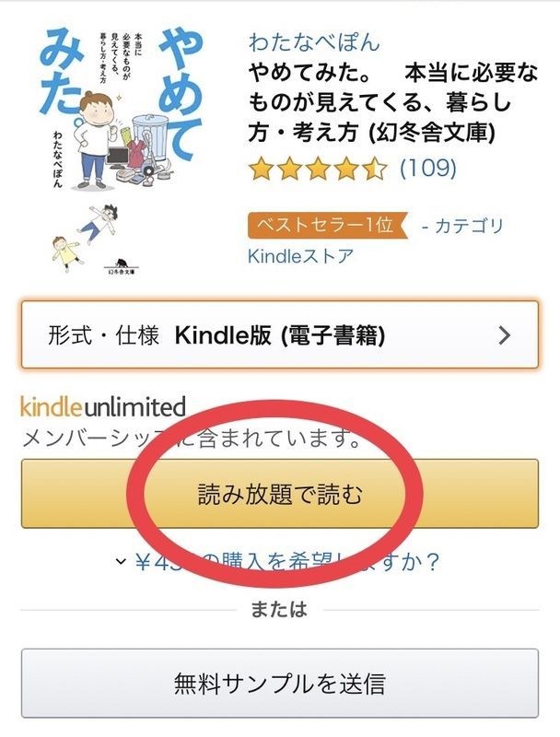Click the first gold star in rating

pyautogui.click(x=262, y=169)
